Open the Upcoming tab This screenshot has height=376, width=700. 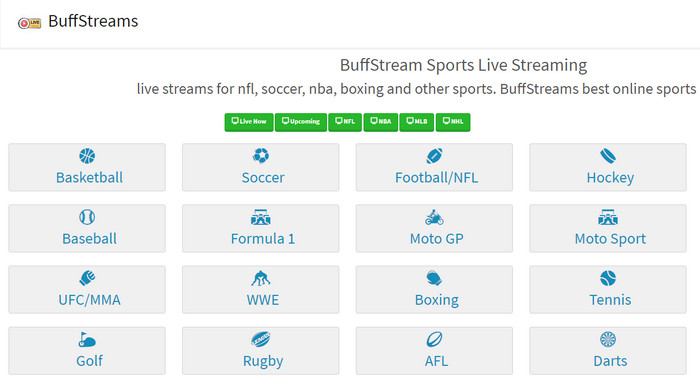coord(301,122)
